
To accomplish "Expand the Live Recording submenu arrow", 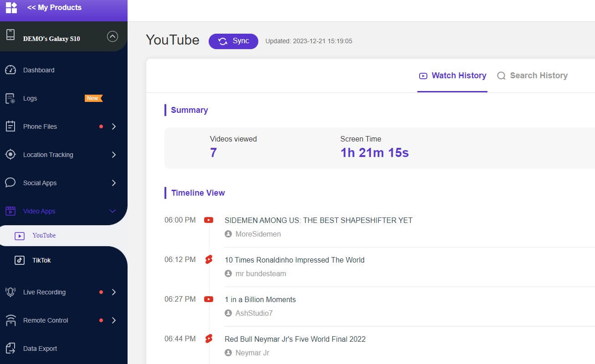I will (113, 292).
